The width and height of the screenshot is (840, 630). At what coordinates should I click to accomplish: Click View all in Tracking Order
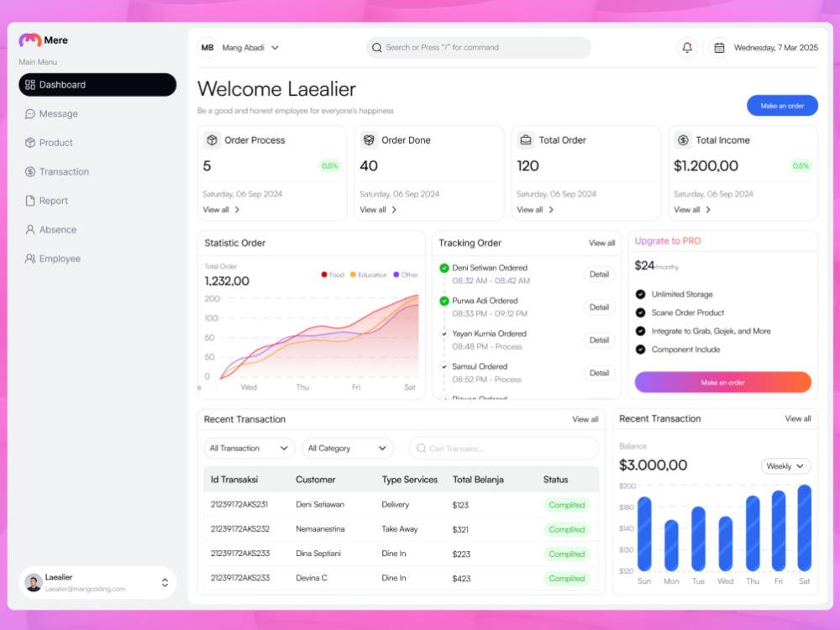(x=601, y=244)
